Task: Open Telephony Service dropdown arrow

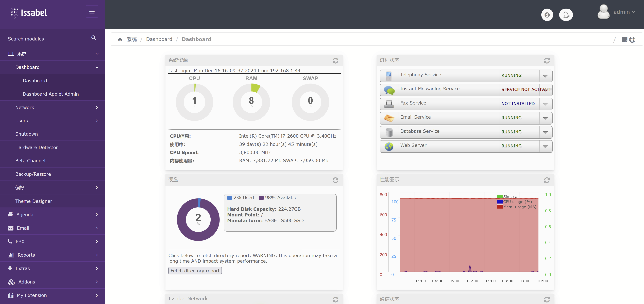Action: coord(546,76)
